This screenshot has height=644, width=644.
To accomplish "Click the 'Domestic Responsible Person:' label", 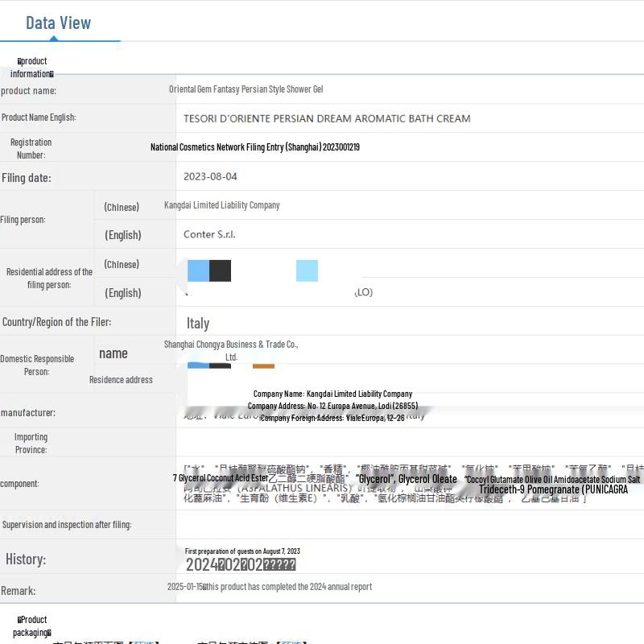I will pyautogui.click(x=37, y=365).
